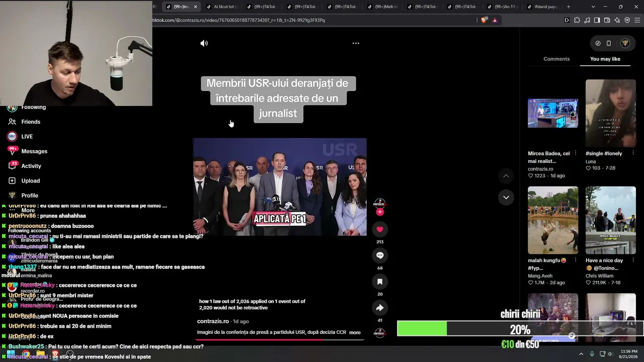
Task: Open LIVE in the TikTok sidebar
Action: point(27,136)
